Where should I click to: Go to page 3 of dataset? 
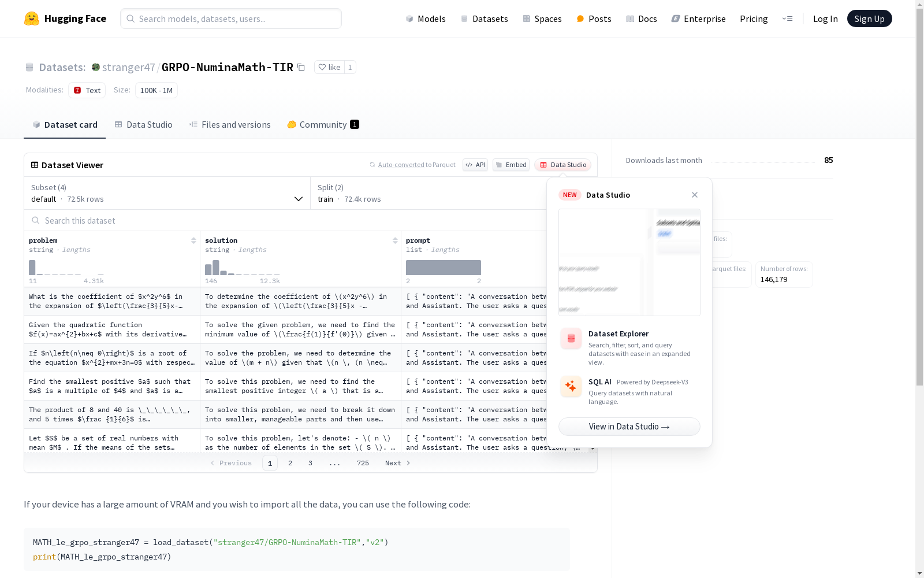point(310,463)
